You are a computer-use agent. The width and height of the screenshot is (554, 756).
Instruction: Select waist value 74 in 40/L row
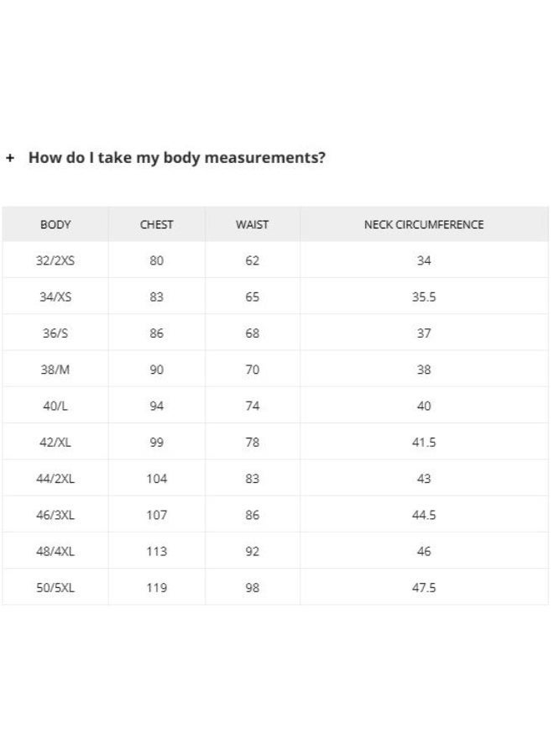point(252,406)
